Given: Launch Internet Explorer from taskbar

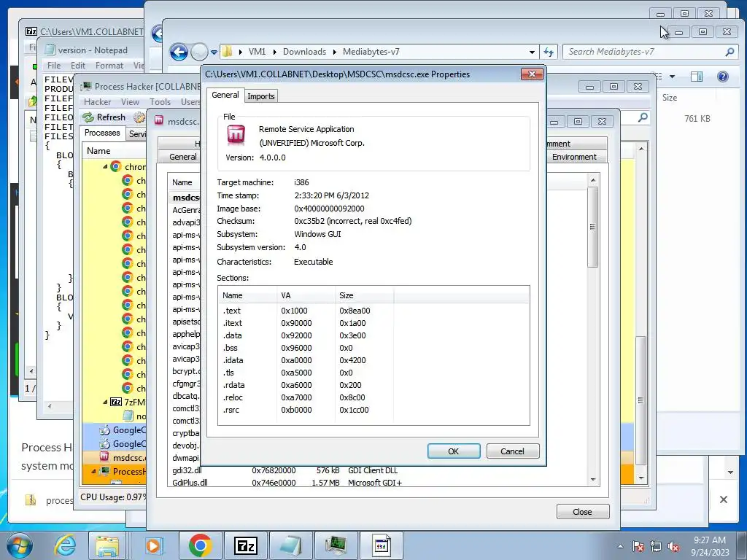Looking at the screenshot, I should click(x=65, y=545).
